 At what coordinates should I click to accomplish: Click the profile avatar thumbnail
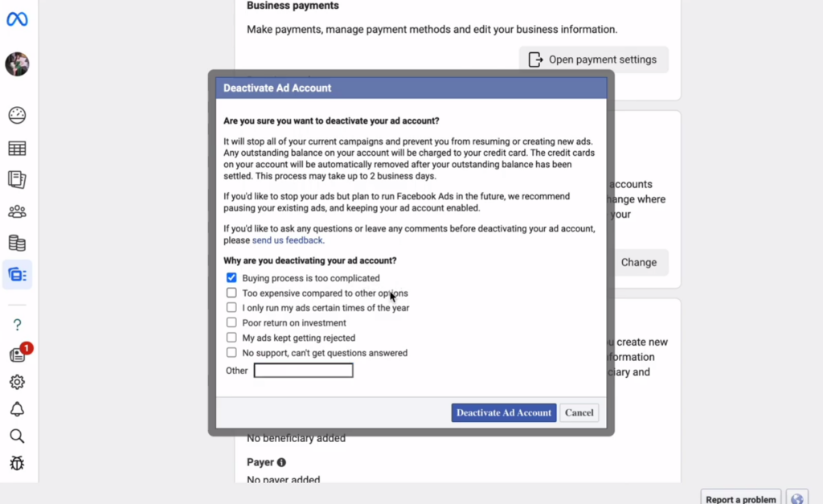click(17, 64)
